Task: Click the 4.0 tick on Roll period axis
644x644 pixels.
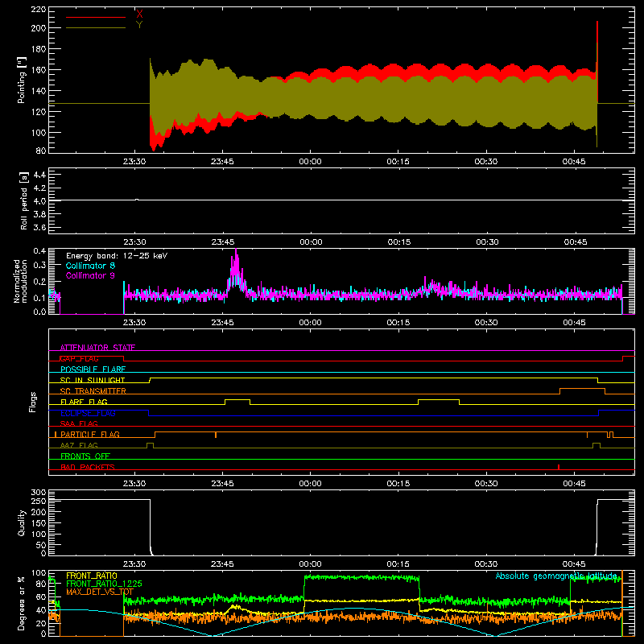Action: tap(39, 201)
